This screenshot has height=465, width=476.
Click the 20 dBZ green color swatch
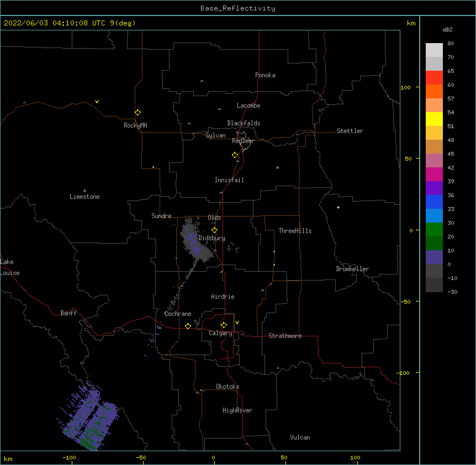(x=434, y=243)
